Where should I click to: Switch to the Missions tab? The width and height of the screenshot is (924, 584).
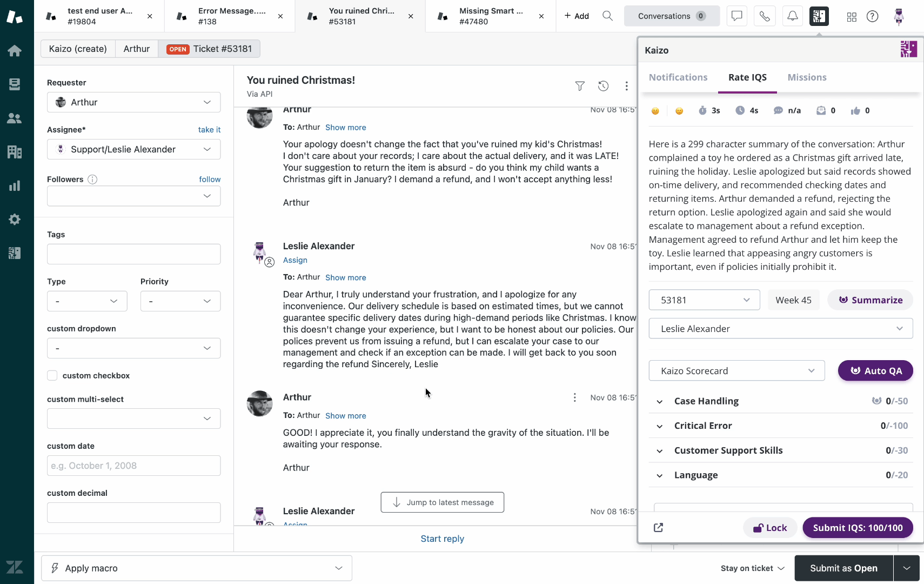coord(807,77)
